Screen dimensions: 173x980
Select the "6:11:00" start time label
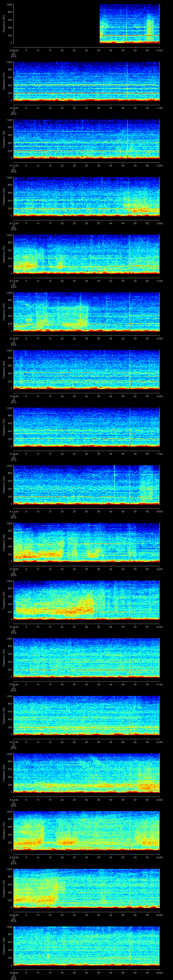coord(14,166)
